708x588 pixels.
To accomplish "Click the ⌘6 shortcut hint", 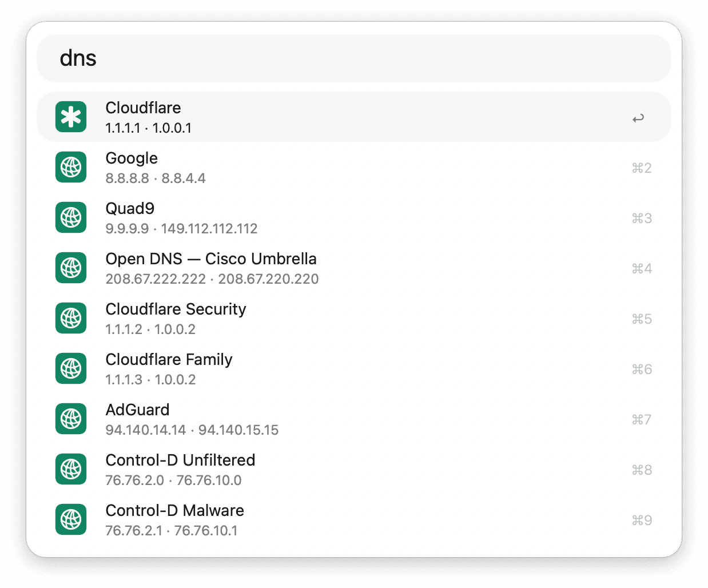I will point(642,370).
